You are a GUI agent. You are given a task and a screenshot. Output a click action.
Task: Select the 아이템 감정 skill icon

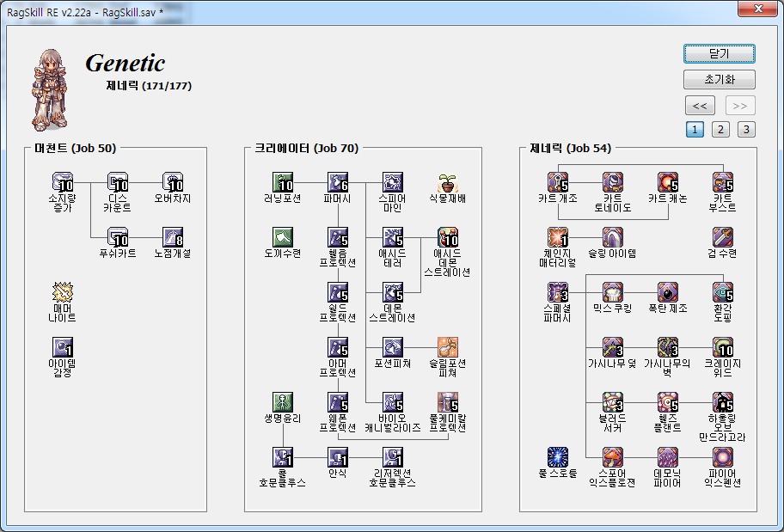tap(63, 347)
